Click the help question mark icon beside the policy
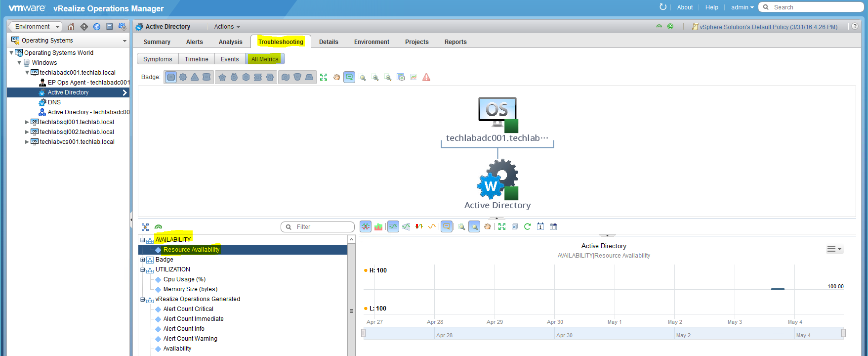 tap(855, 27)
